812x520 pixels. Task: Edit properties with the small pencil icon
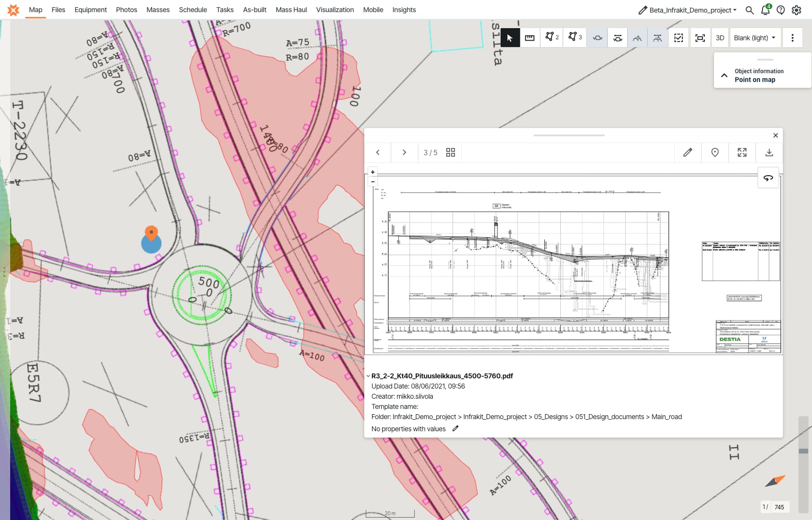pyautogui.click(x=455, y=428)
